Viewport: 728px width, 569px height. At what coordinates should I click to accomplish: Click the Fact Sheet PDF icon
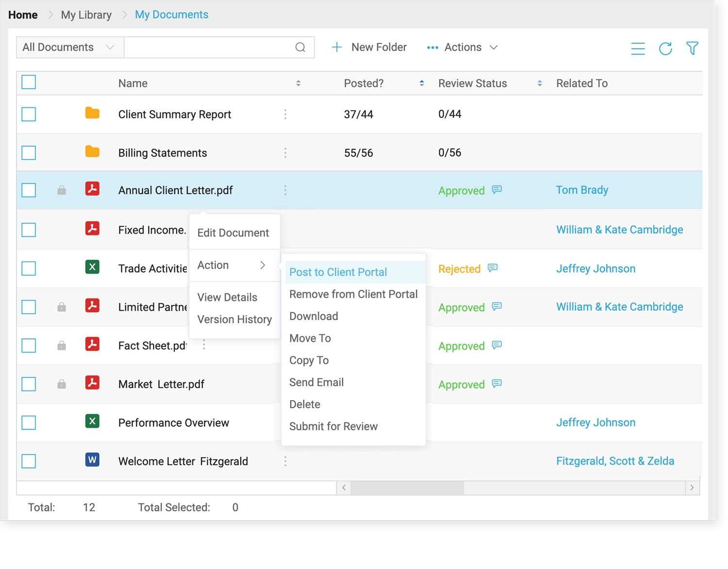92,344
